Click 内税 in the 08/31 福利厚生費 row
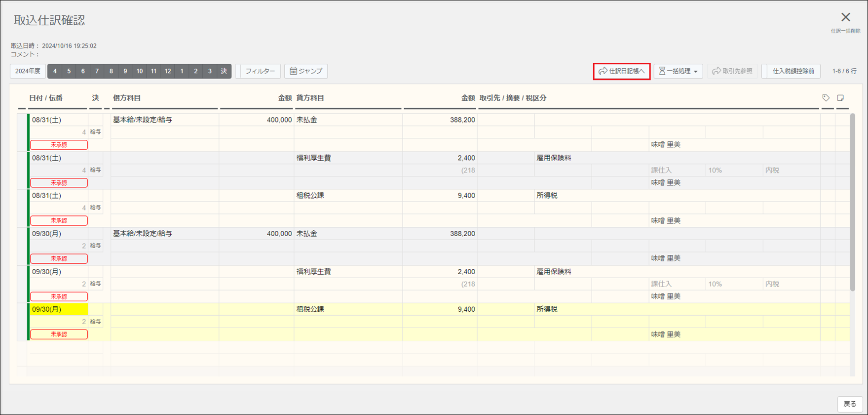Image resolution: width=868 pixels, height=415 pixels. point(772,170)
